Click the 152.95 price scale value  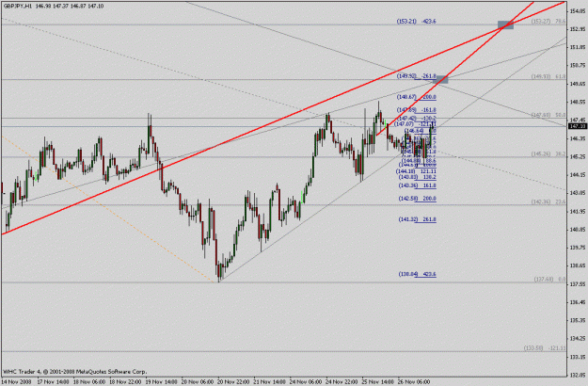(x=578, y=29)
